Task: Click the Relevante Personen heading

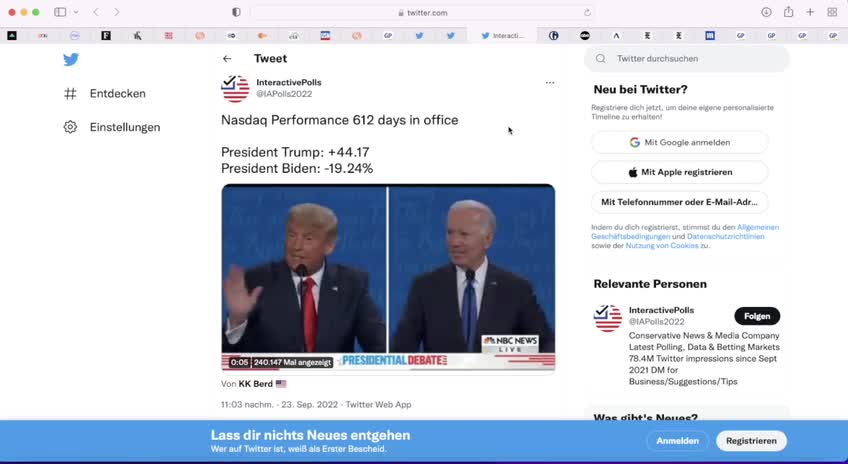Action: click(650, 284)
